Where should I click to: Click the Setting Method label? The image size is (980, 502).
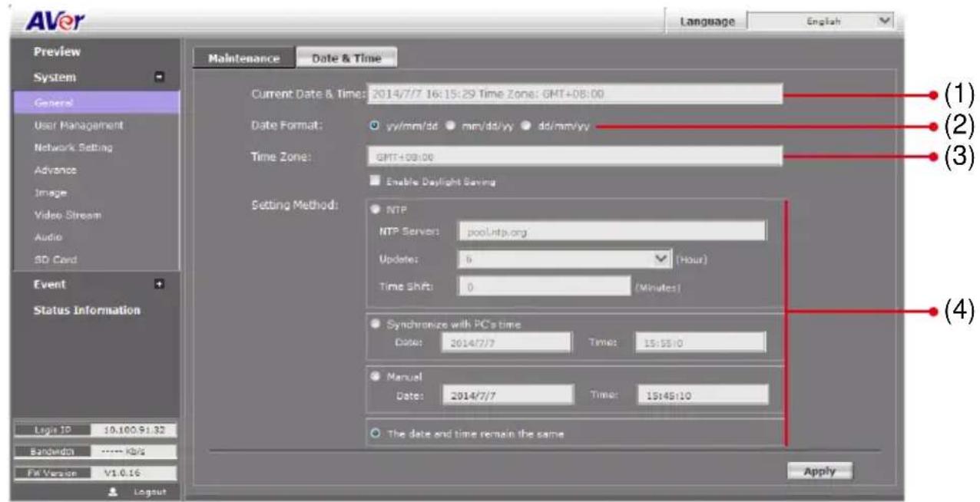click(295, 206)
